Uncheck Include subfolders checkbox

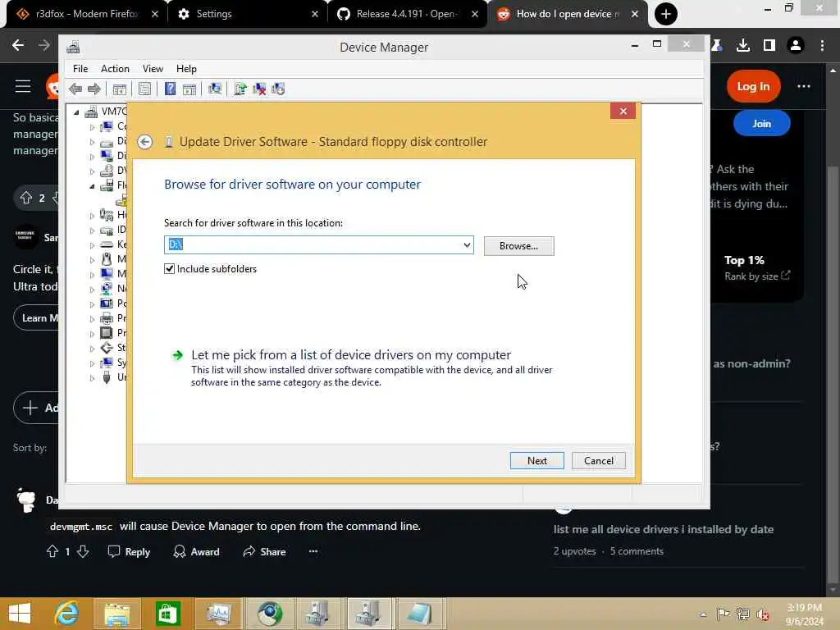pos(169,269)
